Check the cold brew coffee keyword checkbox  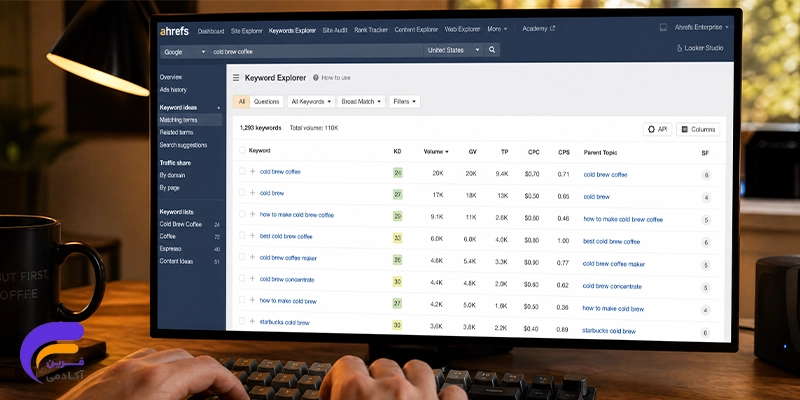tap(242, 171)
